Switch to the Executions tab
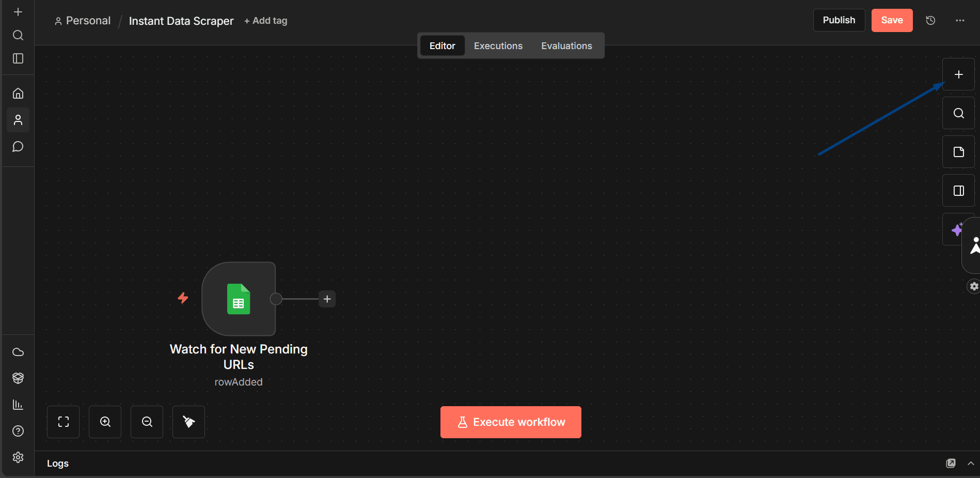This screenshot has width=980, height=478. click(498, 46)
